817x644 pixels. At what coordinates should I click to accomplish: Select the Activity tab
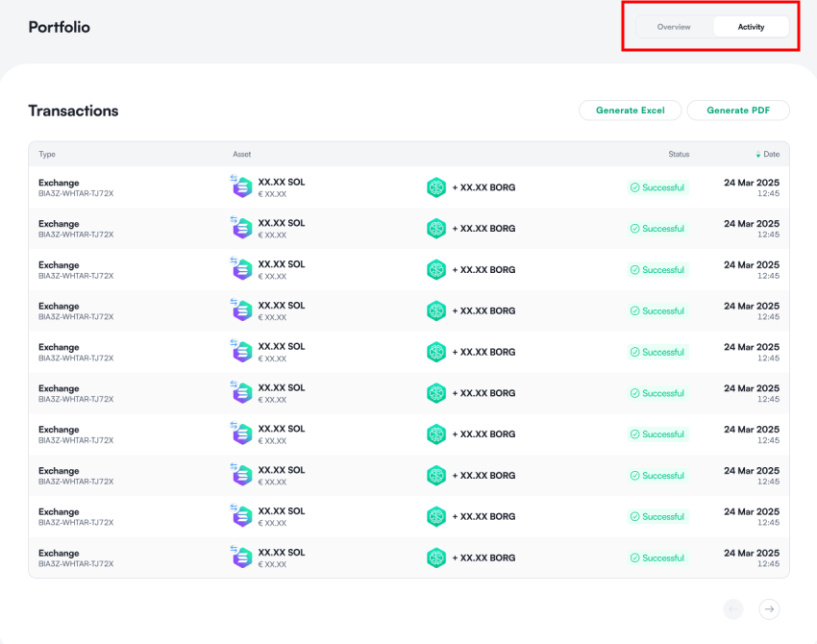click(751, 26)
